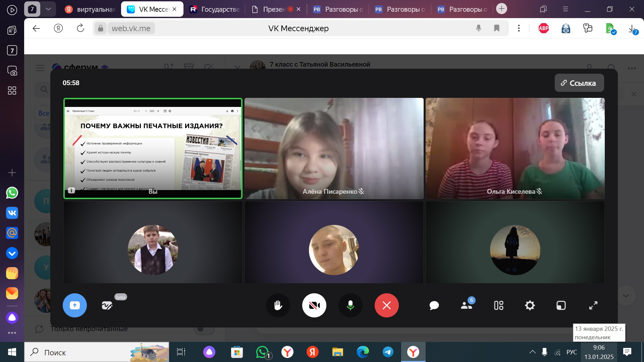Image resolution: width=644 pixels, height=362 pixels.
Task: Click the screen share button in call controls
Action: [x=74, y=305]
